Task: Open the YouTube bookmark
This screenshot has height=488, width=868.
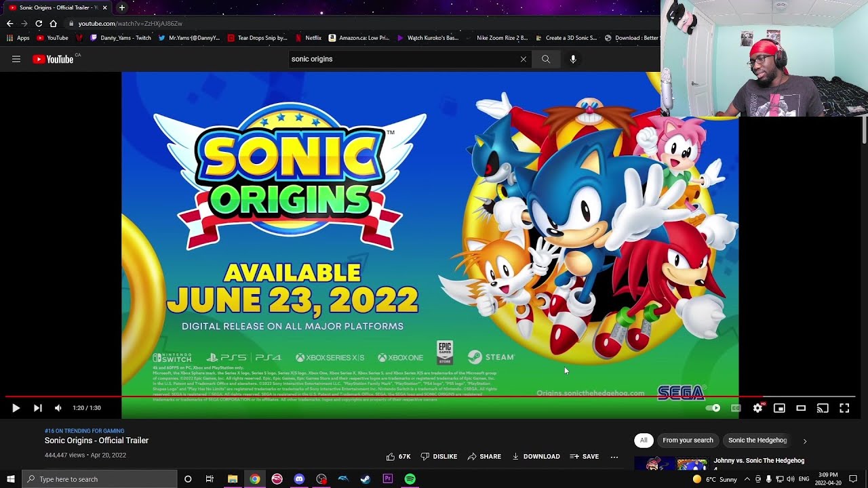Action: coord(53,38)
